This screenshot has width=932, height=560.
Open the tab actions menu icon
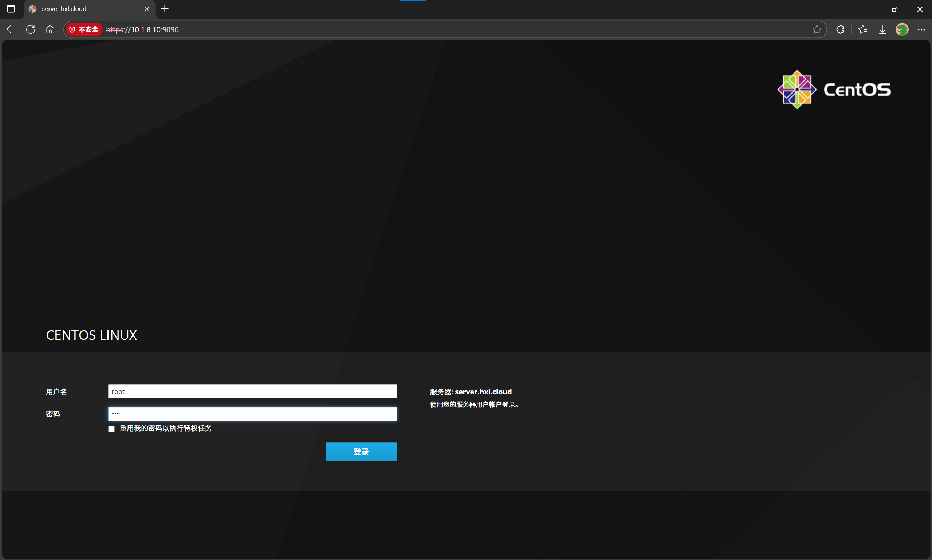(11, 9)
